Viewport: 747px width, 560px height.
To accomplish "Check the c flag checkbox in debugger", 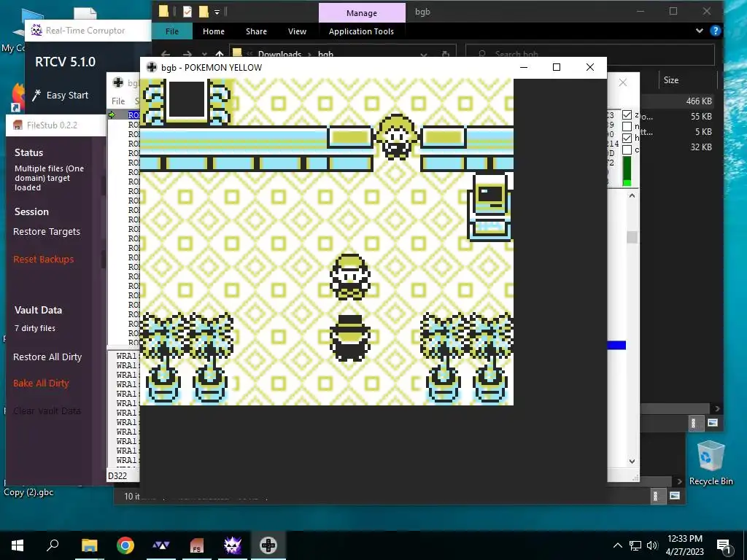I will point(627,149).
